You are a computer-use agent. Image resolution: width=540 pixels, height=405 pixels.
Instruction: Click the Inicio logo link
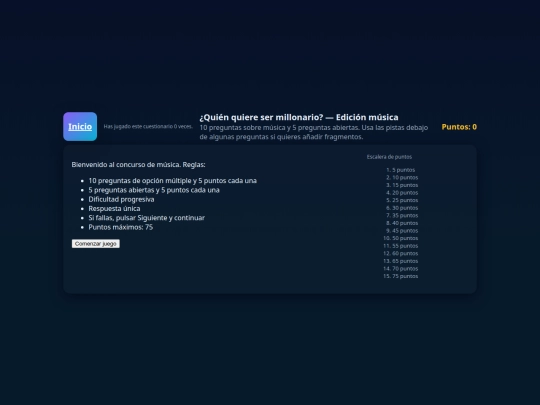80,126
